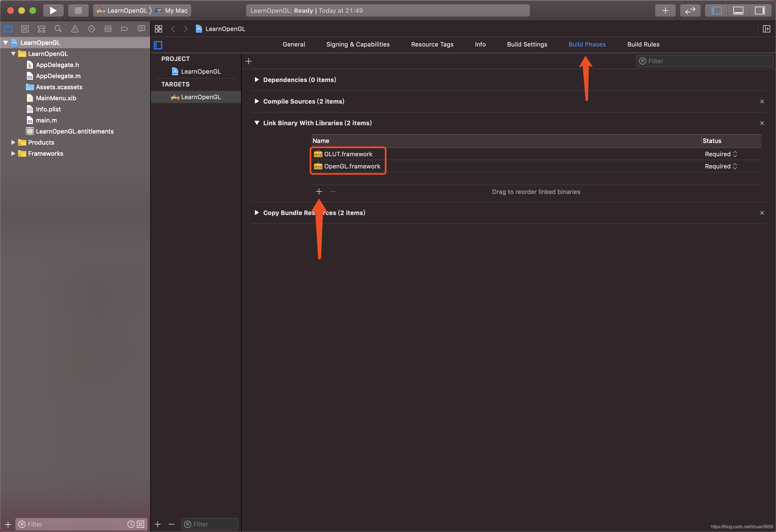Expand the Dependencies section

[256, 80]
